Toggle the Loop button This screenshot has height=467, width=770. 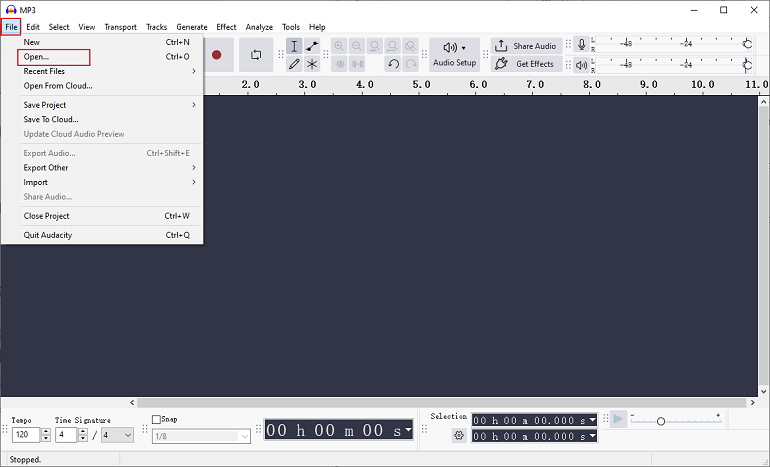[256, 55]
